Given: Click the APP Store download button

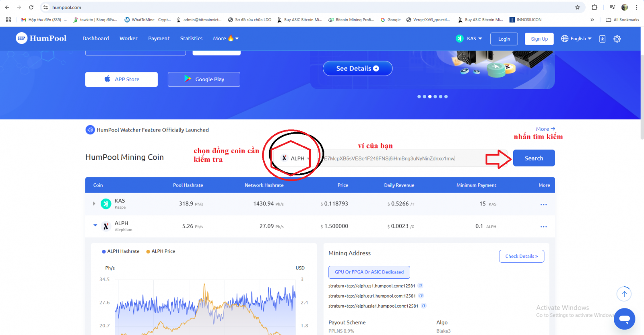Looking at the screenshot, I should click(122, 79).
